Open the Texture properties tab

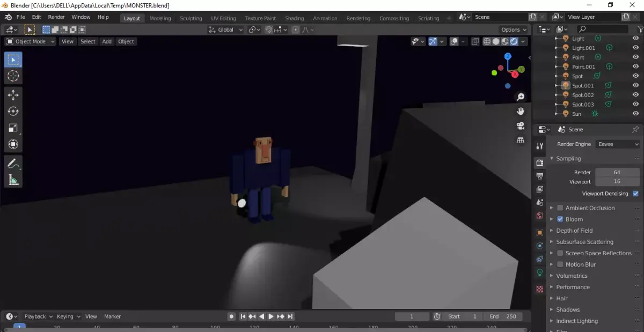[x=540, y=289]
